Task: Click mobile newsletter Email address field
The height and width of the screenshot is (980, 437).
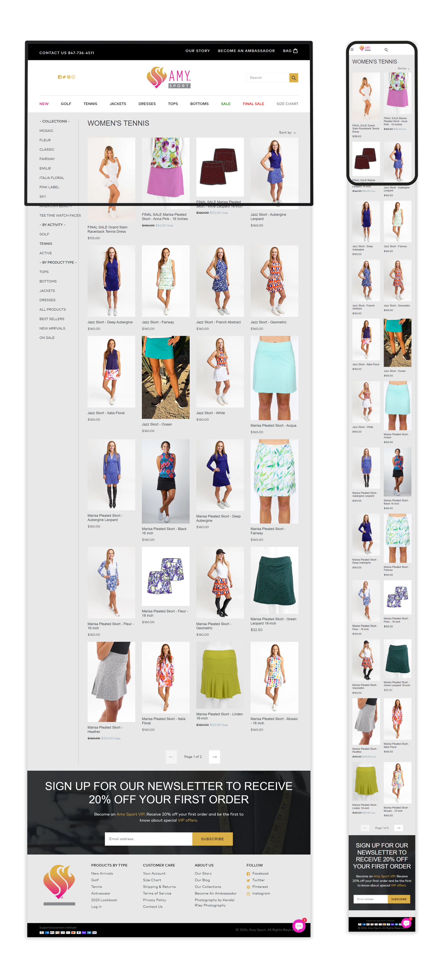Action: (x=371, y=899)
